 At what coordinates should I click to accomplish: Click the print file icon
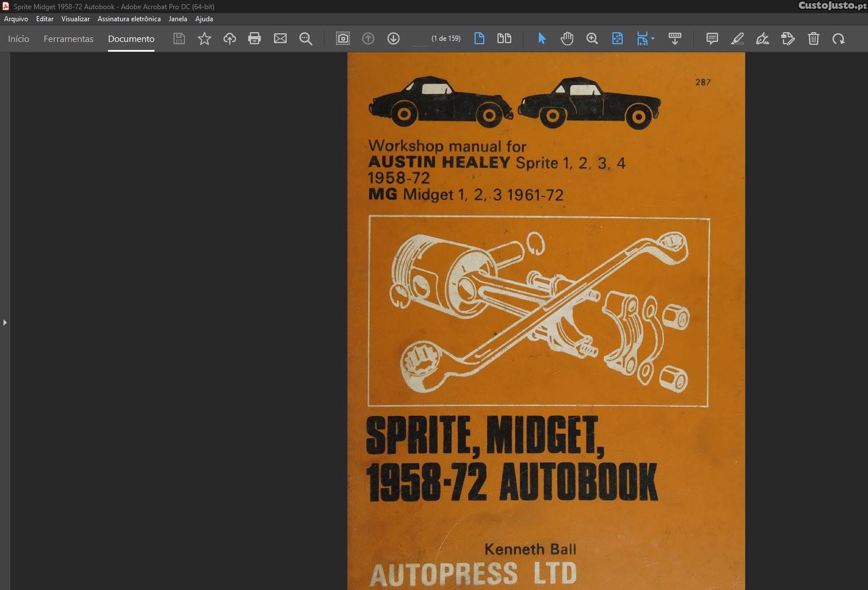coord(254,39)
